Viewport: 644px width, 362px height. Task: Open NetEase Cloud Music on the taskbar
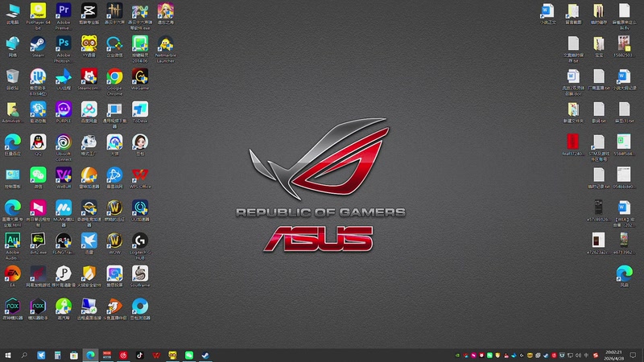point(123,356)
